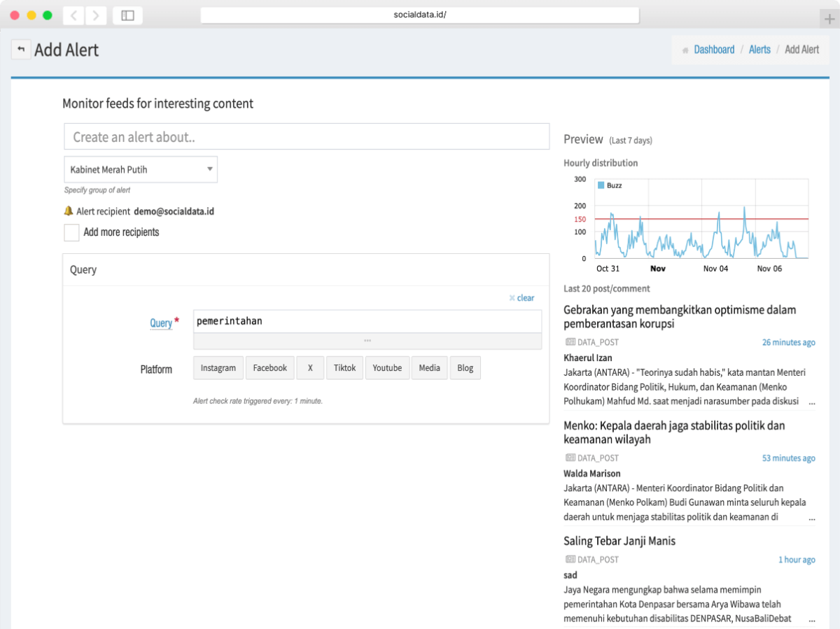Click the DATA_POST icon under Gebrakan article
The width and height of the screenshot is (840, 629).
click(570, 342)
